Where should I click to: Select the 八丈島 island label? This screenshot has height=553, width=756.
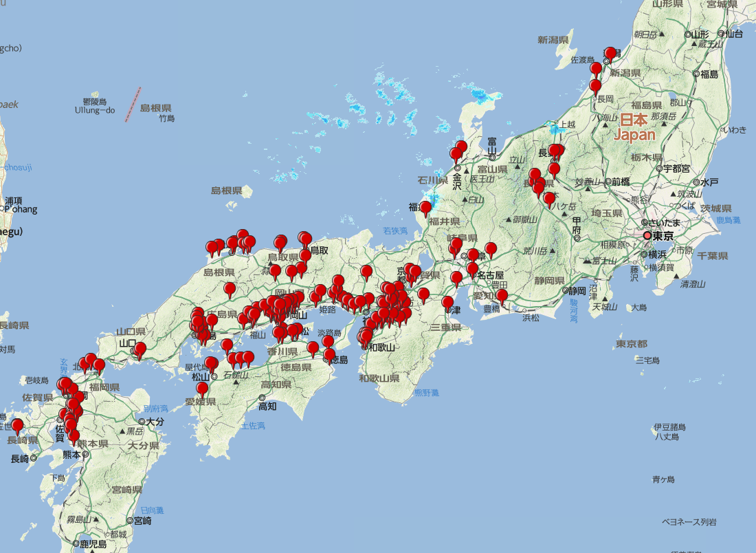(667, 437)
